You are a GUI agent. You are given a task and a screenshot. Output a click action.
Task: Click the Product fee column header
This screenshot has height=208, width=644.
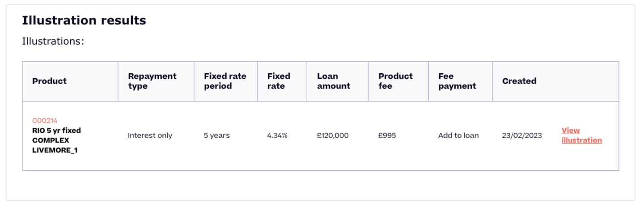click(x=395, y=81)
